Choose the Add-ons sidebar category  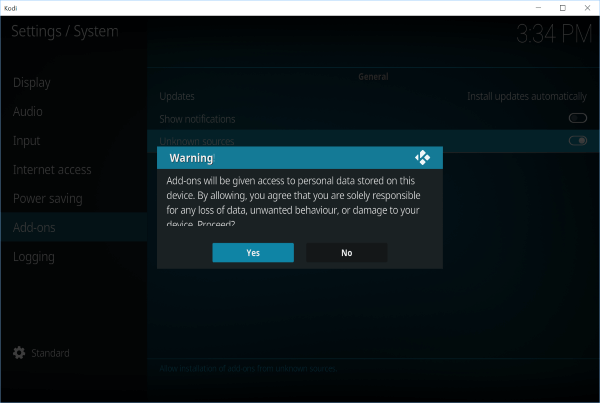(x=34, y=228)
